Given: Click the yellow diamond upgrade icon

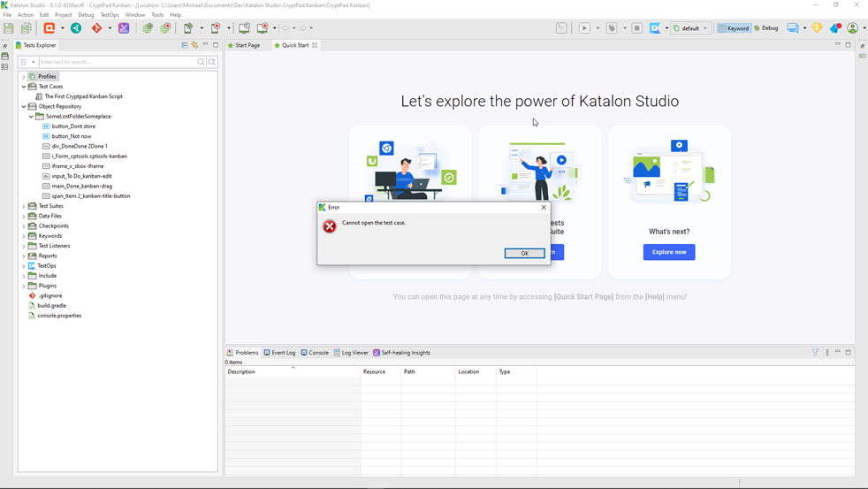Looking at the screenshot, I should click(x=817, y=27).
